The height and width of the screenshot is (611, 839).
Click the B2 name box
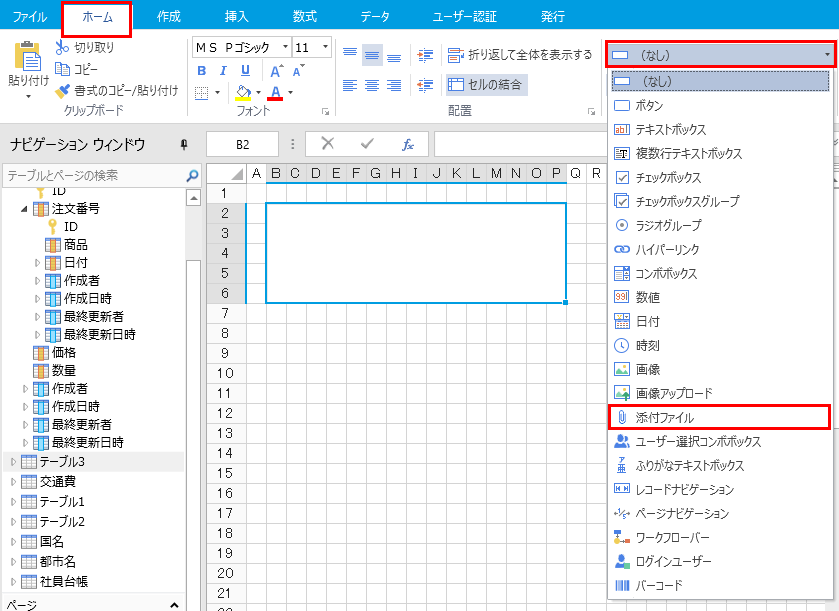(x=242, y=144)
